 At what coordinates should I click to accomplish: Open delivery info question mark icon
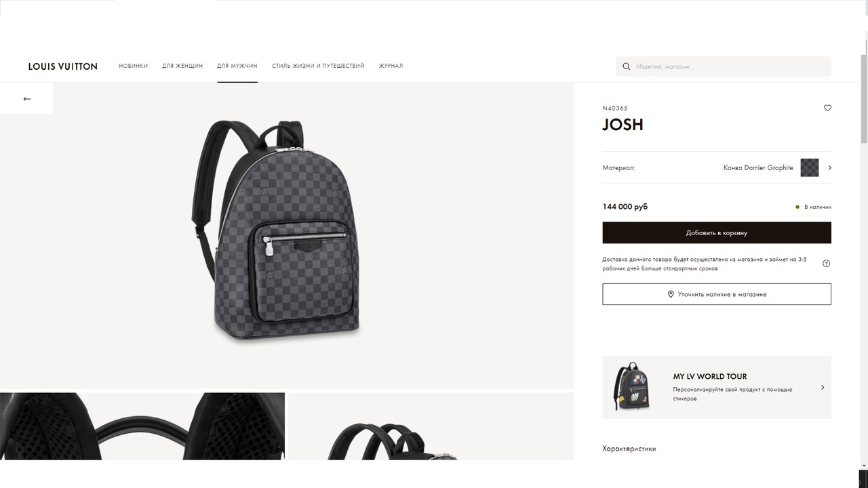[826, 264]
